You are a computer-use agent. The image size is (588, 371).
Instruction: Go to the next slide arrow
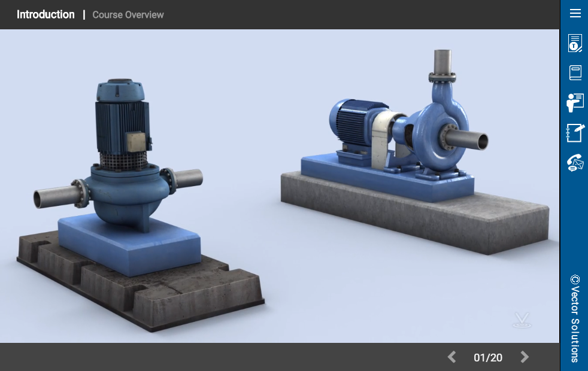click(x=525, y=357)
